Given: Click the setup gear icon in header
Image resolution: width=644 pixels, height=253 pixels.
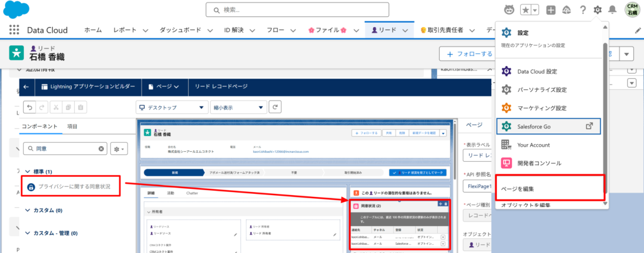Looking at the screenshot, I should 597,9.
